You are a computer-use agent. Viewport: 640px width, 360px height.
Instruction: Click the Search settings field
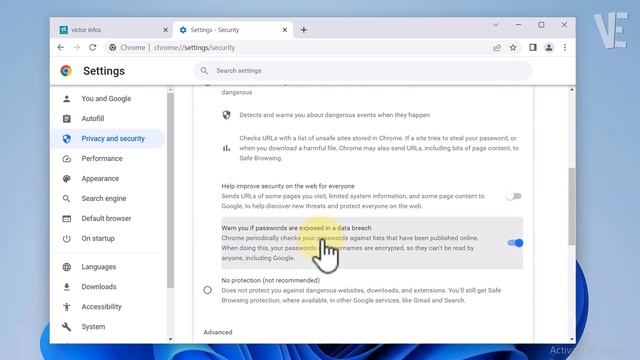click(x=363, y=71)
